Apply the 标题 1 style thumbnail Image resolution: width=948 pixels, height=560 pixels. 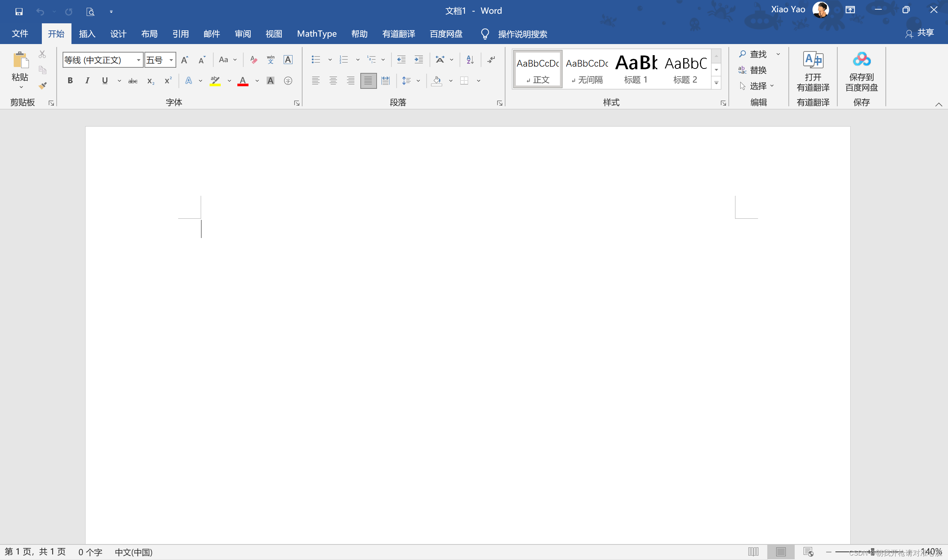pyautogui.click(x=636, y=69)
